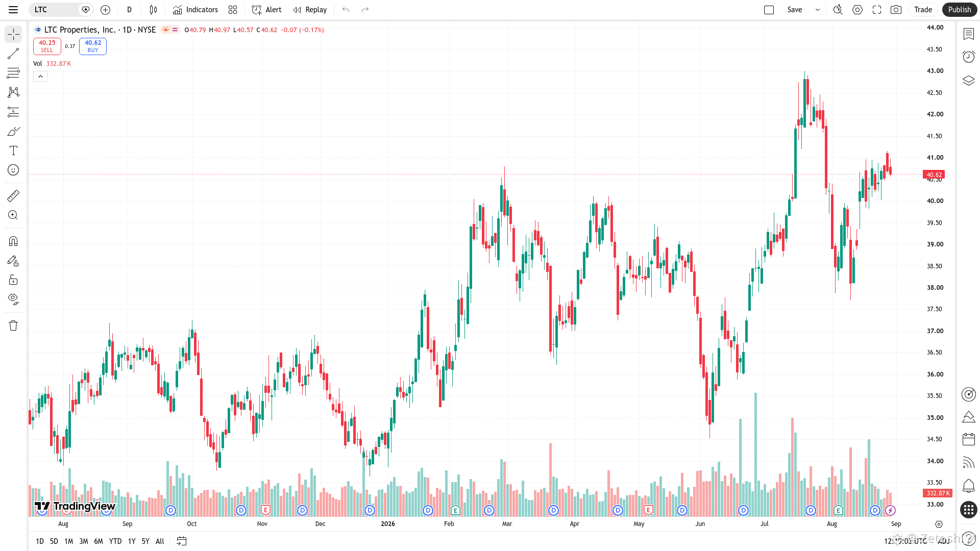Select the crosshair cursor tool
This screenshot has height=551, width=980.
(x=13, y=34)
